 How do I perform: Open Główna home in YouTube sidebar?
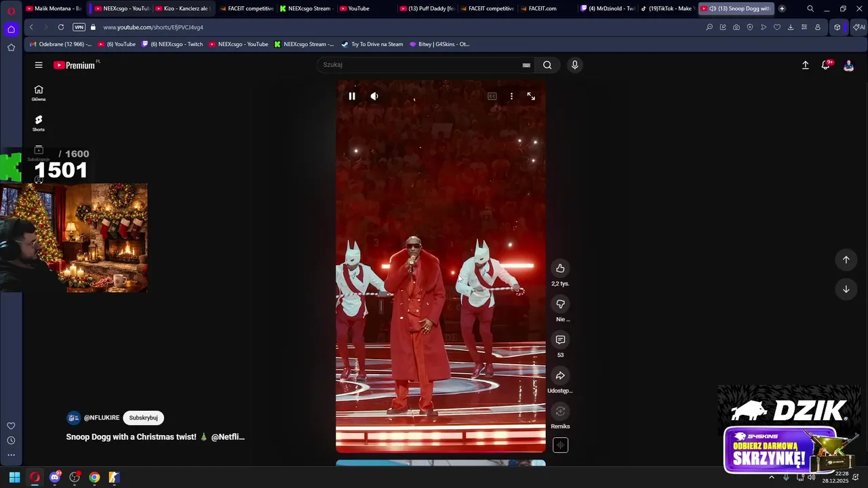coord(39,93)
